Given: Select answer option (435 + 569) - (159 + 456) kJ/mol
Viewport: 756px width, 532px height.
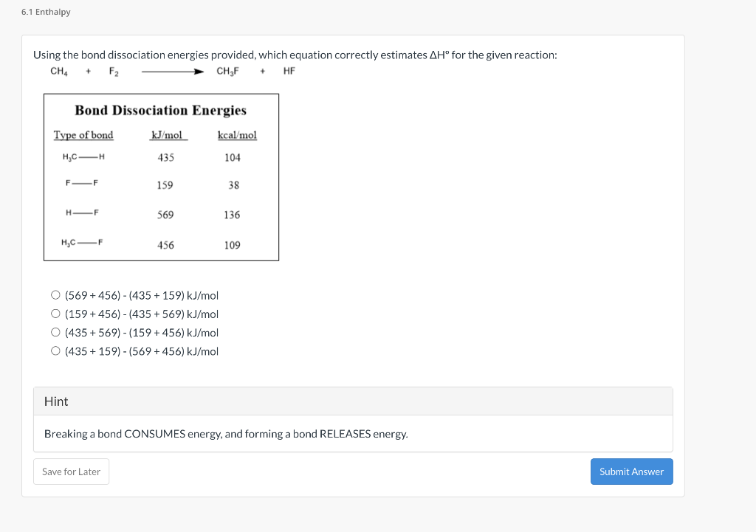Looking at the screenshot, I should [x=55, y=331].
